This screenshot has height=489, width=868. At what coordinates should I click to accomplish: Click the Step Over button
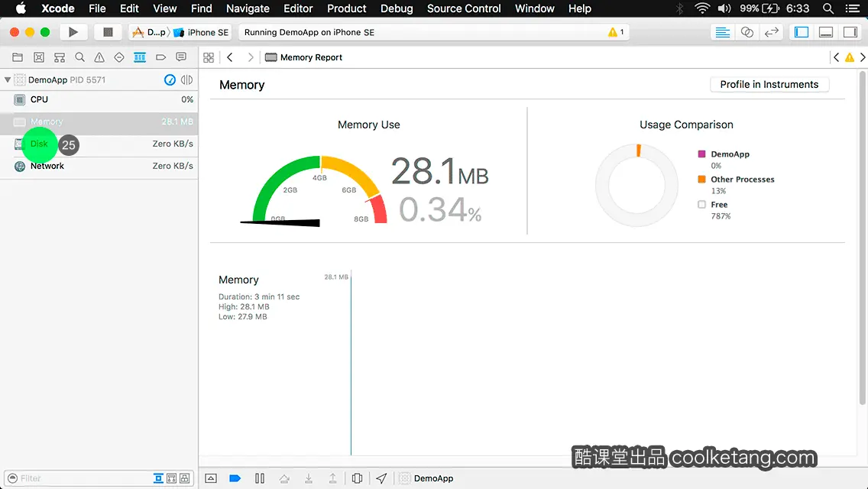pos(284,478)
